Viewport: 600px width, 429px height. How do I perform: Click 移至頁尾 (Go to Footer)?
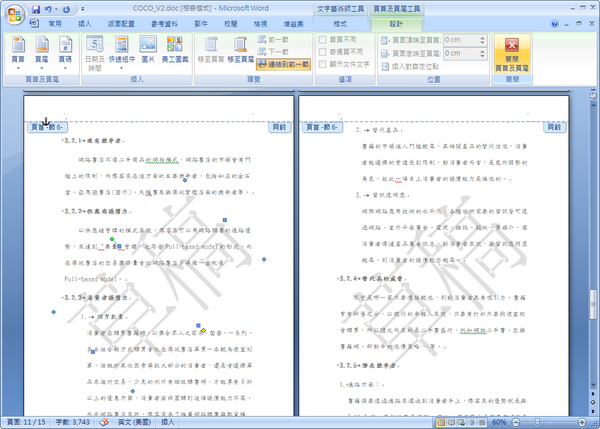241,49
